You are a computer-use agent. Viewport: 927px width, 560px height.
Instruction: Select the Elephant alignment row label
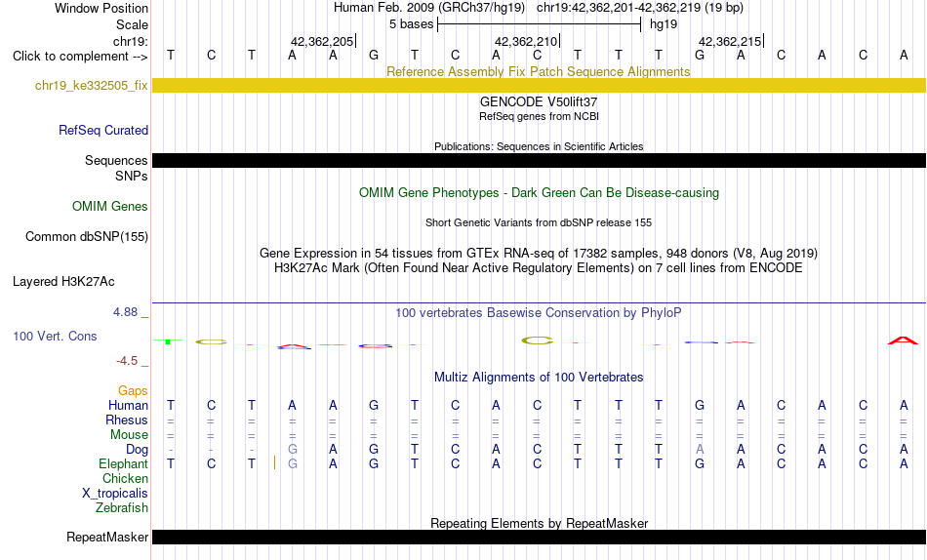[x=124, y=464]
